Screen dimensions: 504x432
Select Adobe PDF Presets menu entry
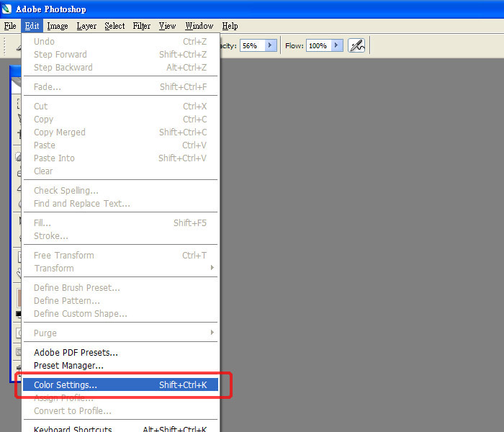pyautogui.click(x=76, y=353)
